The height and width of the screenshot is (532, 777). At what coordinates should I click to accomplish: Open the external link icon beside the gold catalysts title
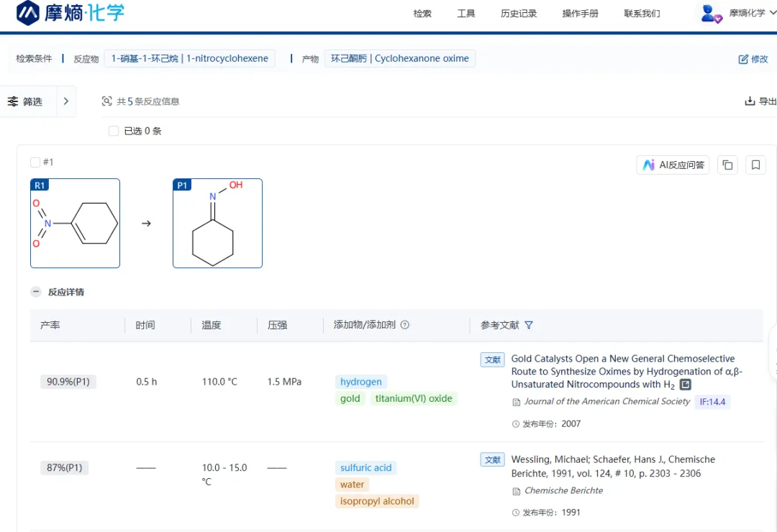(x=686, y=385)
